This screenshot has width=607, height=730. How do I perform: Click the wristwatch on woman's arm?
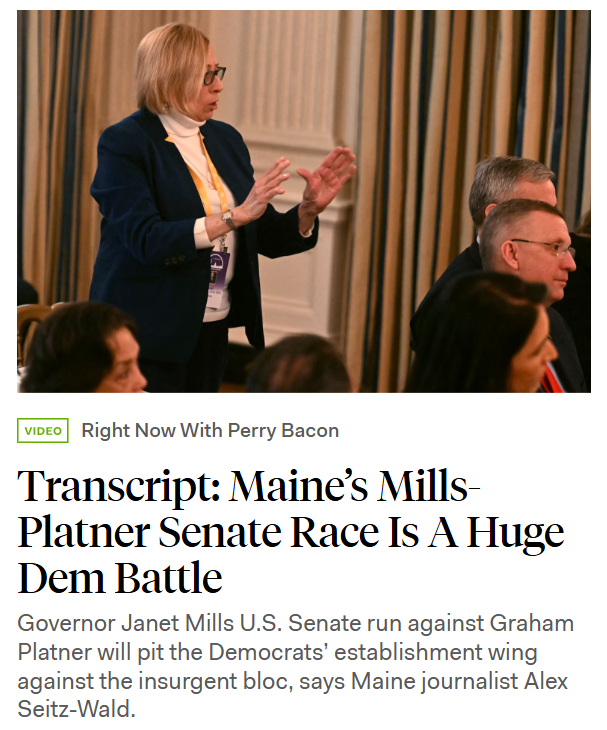pos(228,218)
